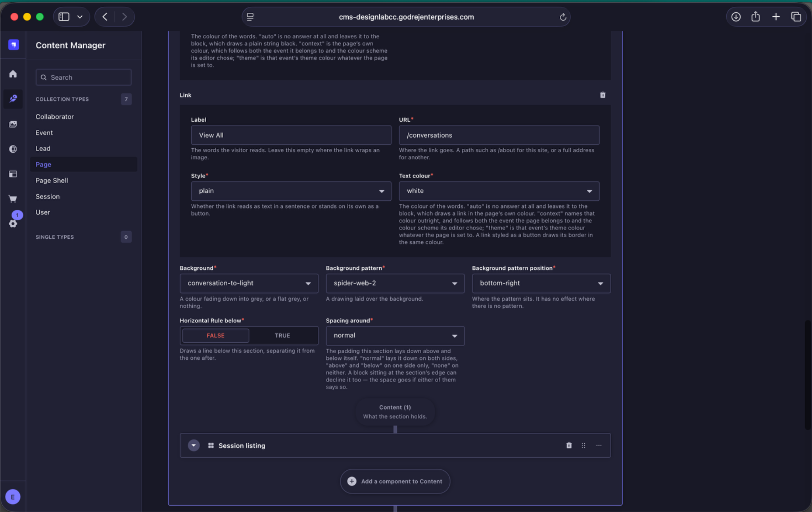The height and width of the screenshot is (512, 812).
Task: Add a component to Content
Action: (395, 481)
